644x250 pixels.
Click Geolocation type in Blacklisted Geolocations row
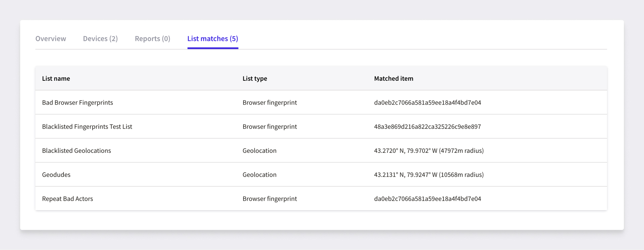(259, 151)
